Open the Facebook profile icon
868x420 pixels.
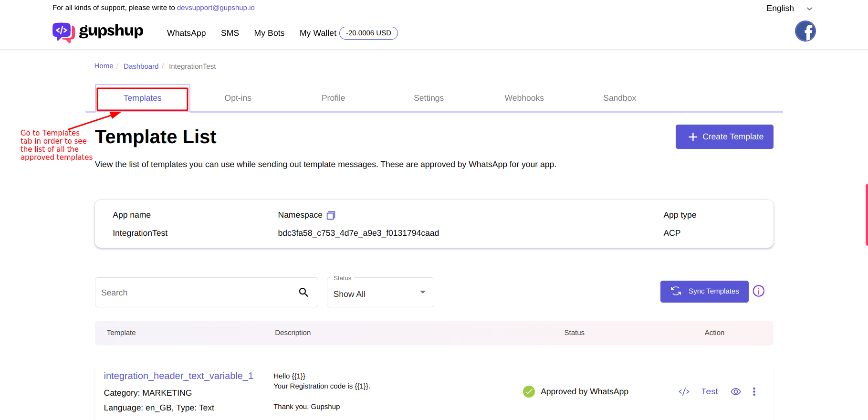click(805, 31)
